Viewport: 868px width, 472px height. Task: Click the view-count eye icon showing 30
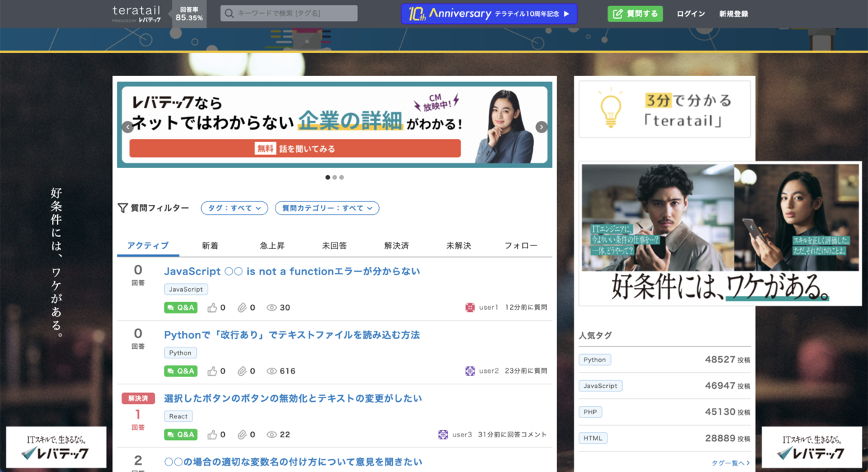(272, 308)
